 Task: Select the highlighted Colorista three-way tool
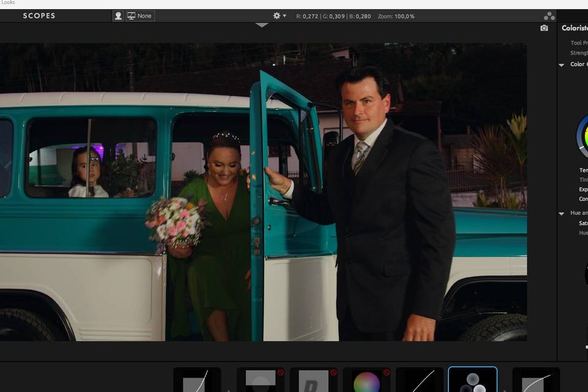tap(472, 380)
